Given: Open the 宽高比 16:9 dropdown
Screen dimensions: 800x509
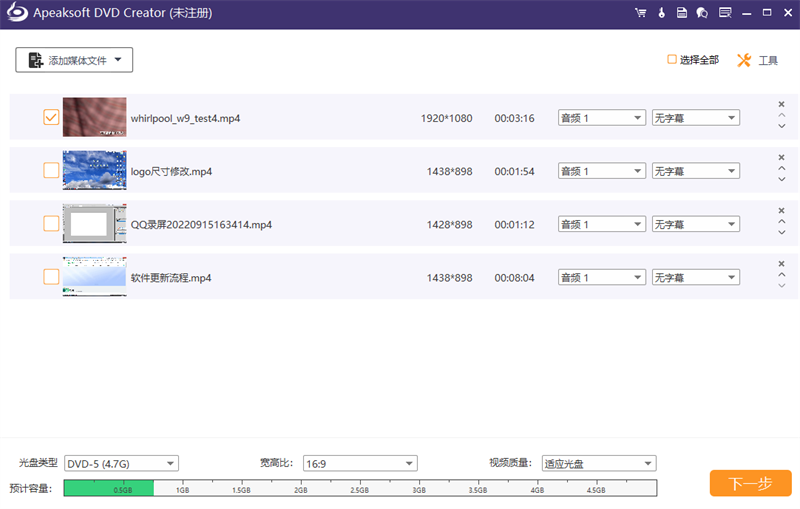Looking at the screenshot, I should click(360, 464).
